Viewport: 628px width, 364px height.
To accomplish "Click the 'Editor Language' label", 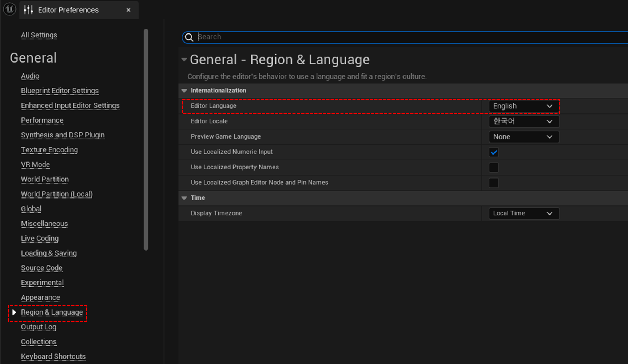I will coord(214,106).
